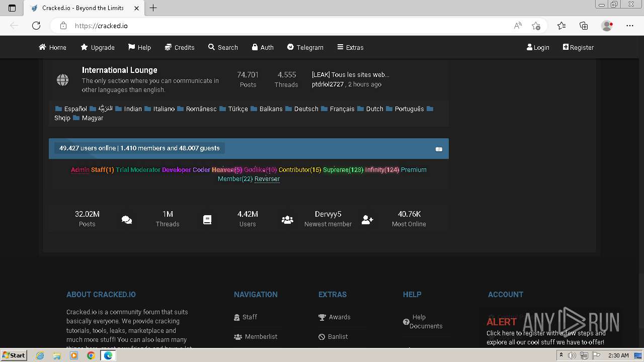
Task: Click the threads book icon
Action: [207, 220]
